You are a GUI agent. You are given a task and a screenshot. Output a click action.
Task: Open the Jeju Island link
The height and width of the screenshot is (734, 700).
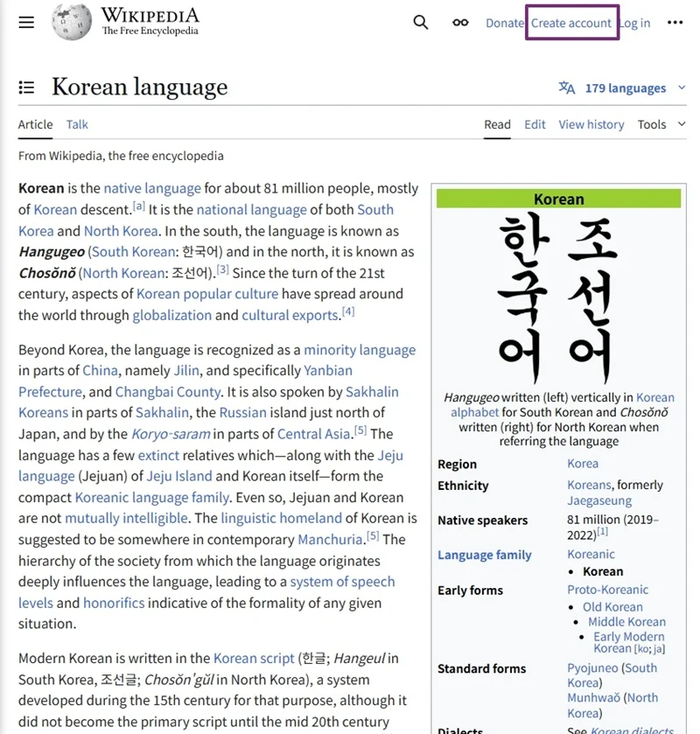point(179,476)
